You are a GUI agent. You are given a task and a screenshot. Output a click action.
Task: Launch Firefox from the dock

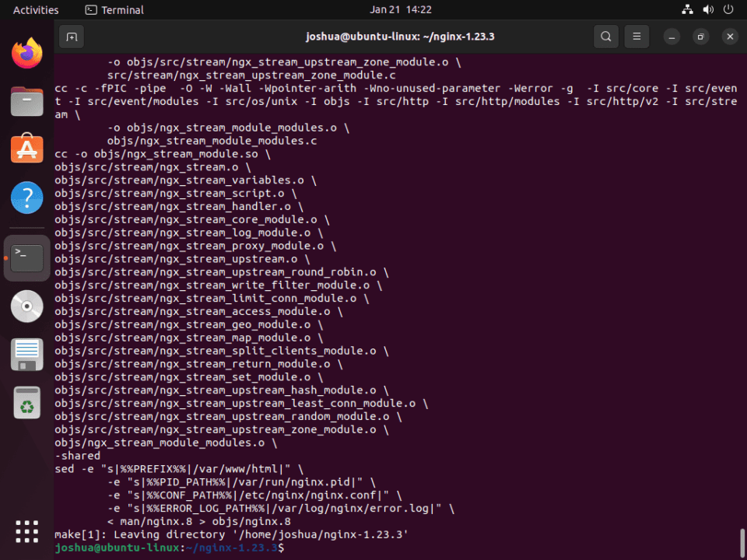coord(27,53)
